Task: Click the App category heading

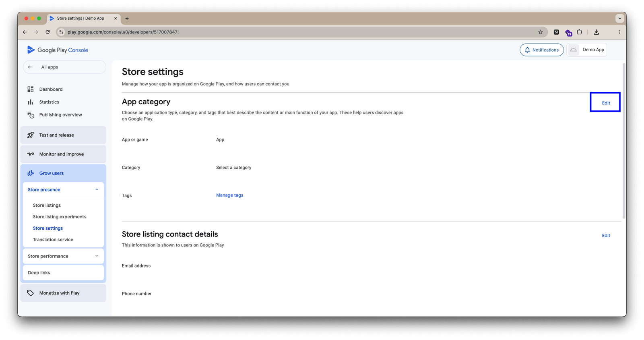Action: click(x=146, y=102)
